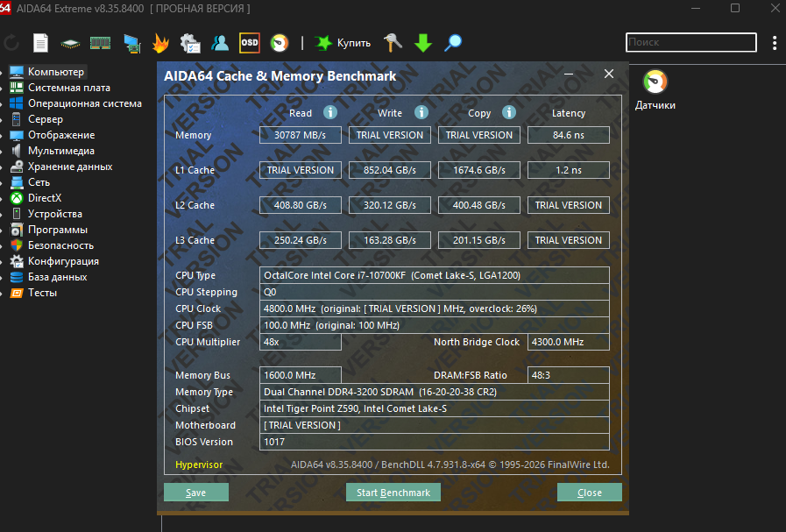
Task: Click Memory Type DDR4-3200 field
Action: tap(435, 392)
